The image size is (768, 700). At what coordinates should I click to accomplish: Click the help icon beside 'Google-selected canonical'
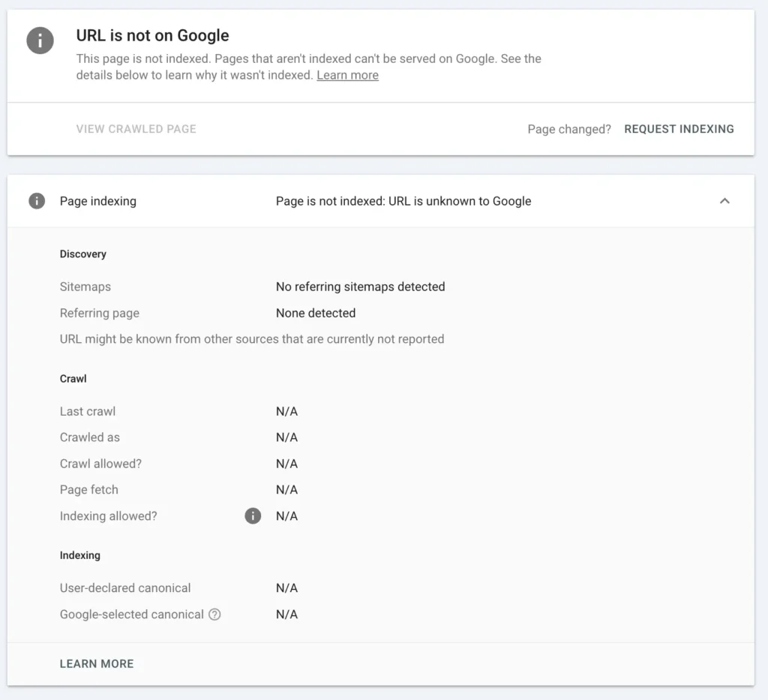[x=215, y=614]
